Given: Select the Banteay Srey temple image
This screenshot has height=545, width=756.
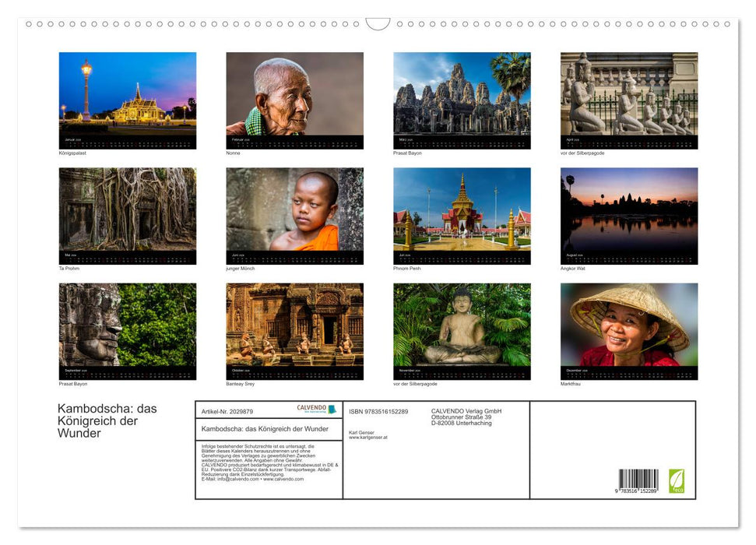Looking at the screenshot, I should click(x=294, y=325).
